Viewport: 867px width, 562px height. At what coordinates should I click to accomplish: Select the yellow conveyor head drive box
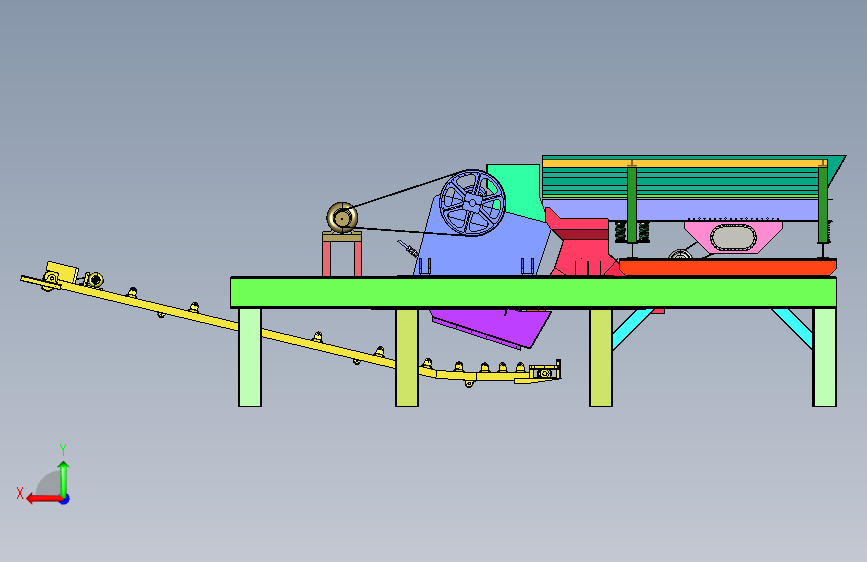pyautogui.click(x=61, y=272)
